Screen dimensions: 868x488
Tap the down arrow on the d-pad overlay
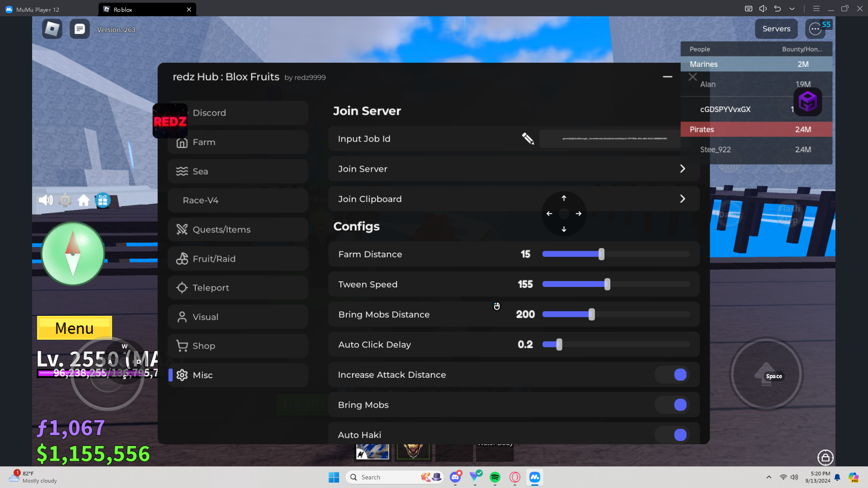click(564, 229)
